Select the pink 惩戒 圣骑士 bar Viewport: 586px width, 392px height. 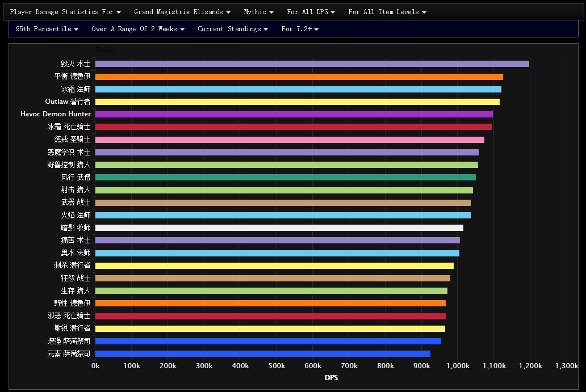[290, 140]
